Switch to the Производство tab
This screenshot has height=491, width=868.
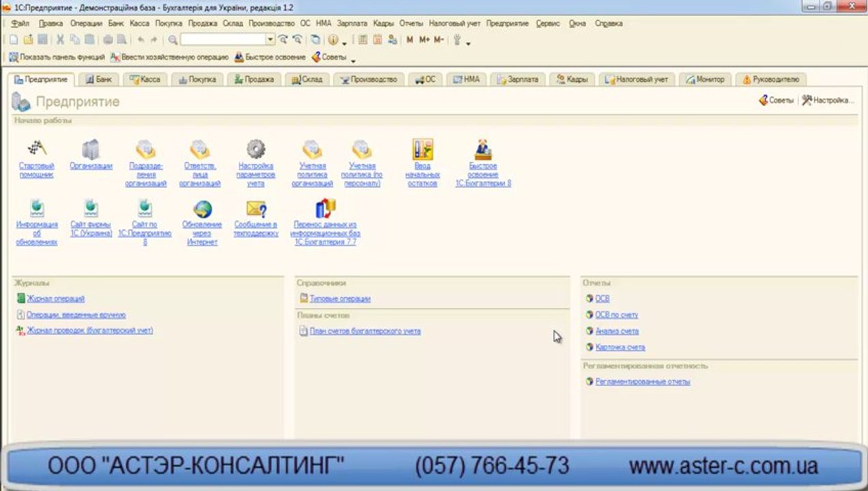pos(368,80)
